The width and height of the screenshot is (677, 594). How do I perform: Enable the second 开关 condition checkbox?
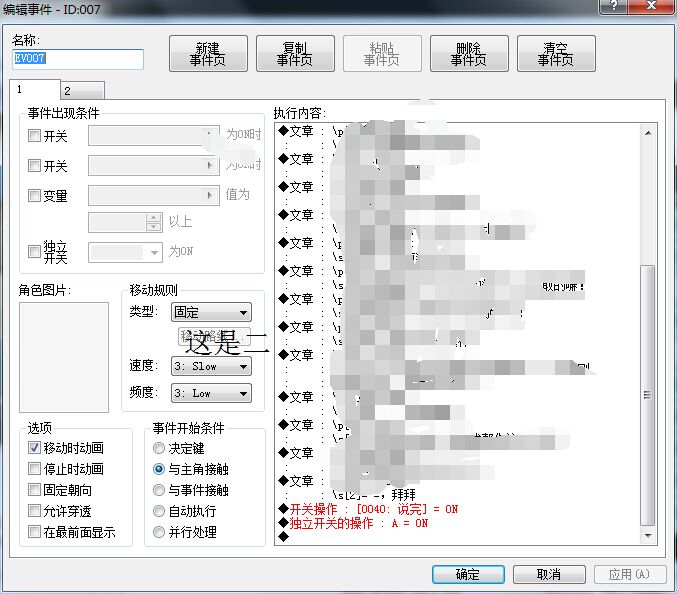[x=34, y=165]
